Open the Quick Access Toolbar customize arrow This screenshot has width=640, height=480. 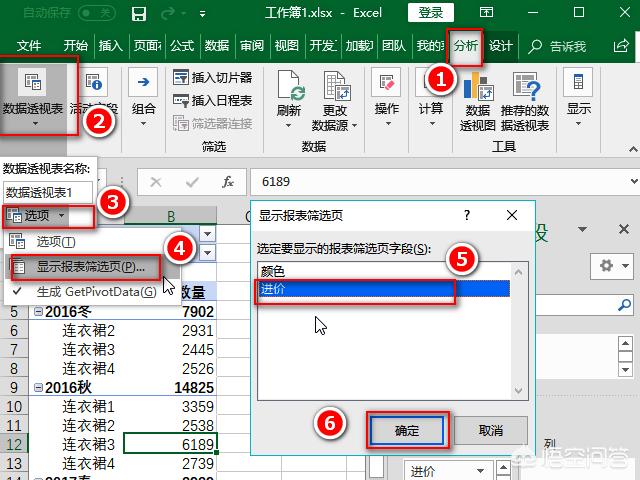pyautogui.click(x=202, y=14)
